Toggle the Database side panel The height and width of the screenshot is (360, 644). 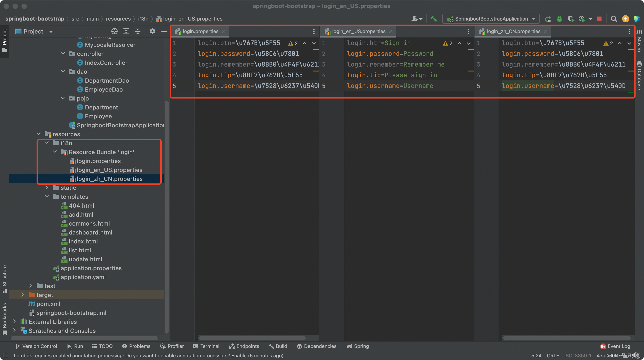tap(639, 75)
